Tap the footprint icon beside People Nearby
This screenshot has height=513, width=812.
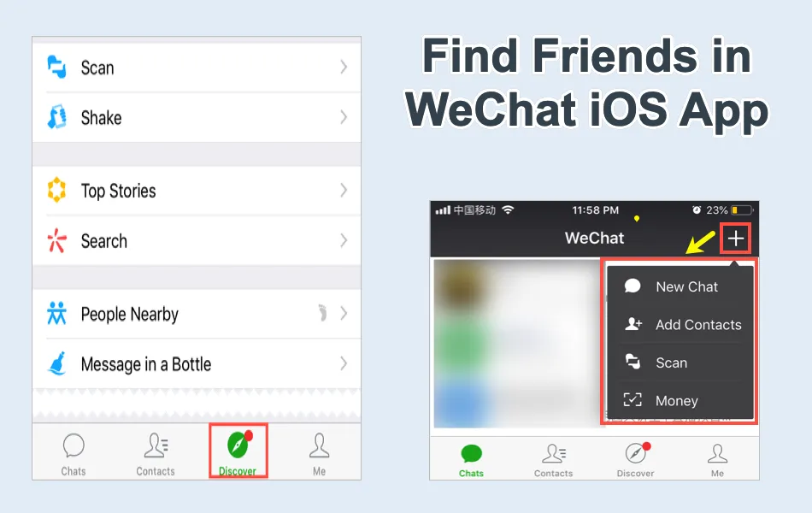pos(322,312)
